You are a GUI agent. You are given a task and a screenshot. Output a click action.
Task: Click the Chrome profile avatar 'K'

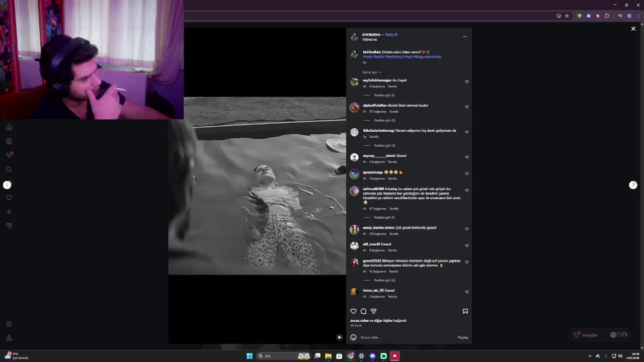[629, 16]
